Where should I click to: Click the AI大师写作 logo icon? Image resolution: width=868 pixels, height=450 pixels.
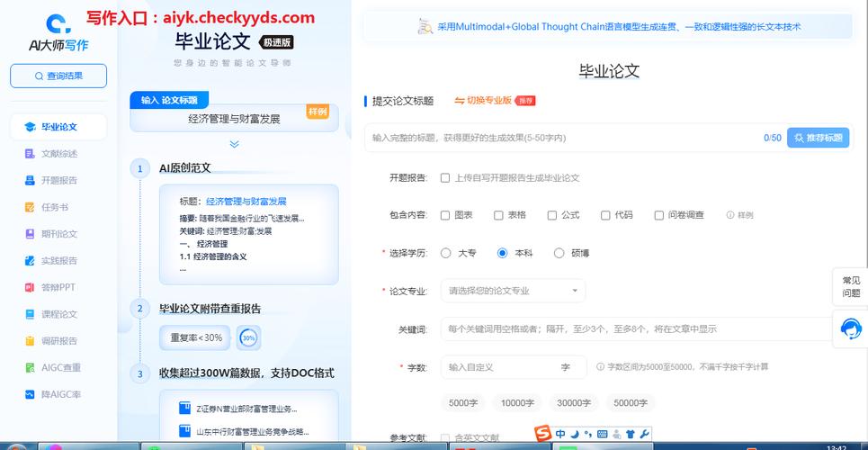58,23
